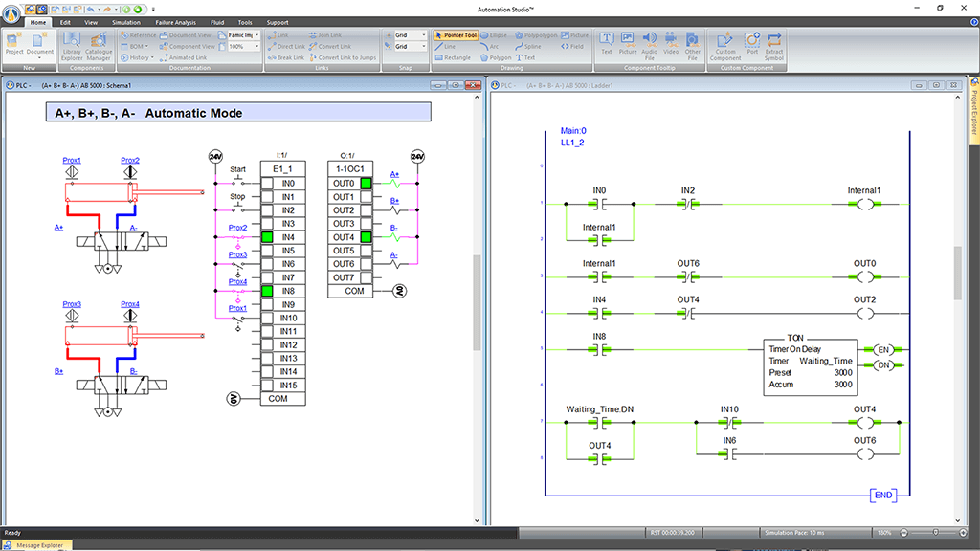Open the Failure Analysis tab
The image size is (980, 551).
pyautogui.click(x=175, y=21)
